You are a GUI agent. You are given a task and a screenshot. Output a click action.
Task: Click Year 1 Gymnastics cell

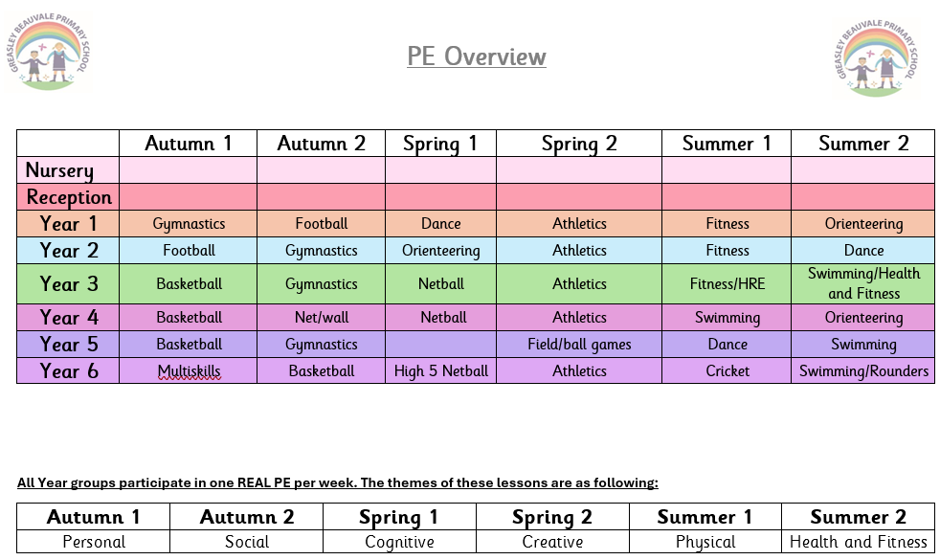[x=189, y=224]
